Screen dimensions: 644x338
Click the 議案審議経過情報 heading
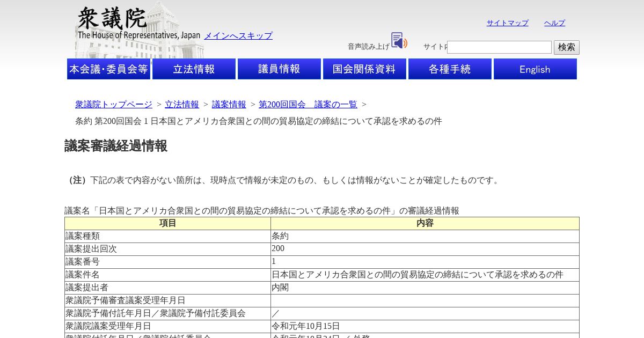[x=116, y=146]
